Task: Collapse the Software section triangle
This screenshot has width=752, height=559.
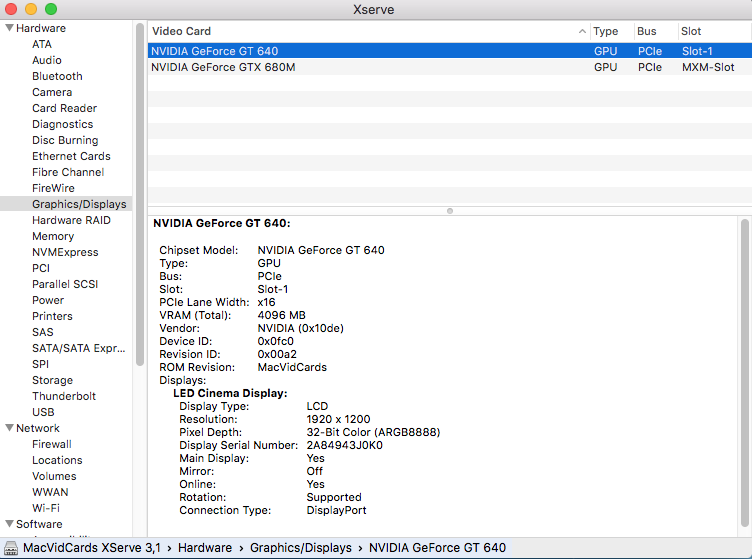Action: tap(9, 524)
